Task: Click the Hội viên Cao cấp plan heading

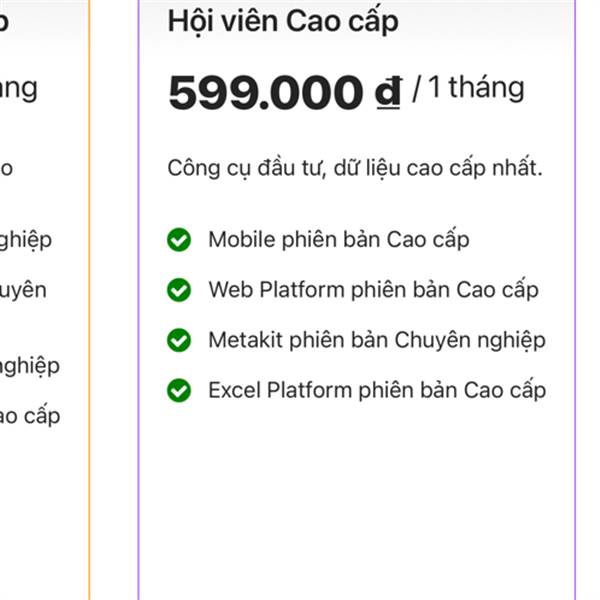Action: (283, 21)
